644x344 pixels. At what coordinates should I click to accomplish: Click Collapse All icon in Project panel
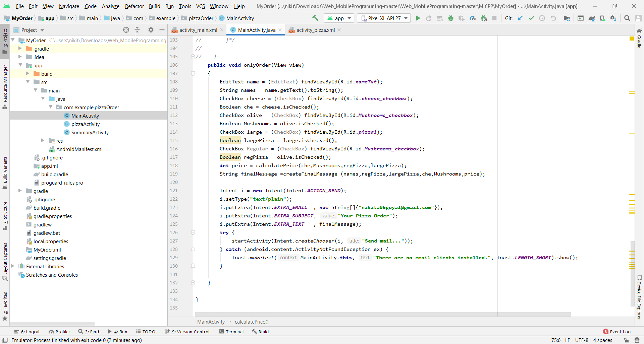pyautogui.click(x=137, y=30)
